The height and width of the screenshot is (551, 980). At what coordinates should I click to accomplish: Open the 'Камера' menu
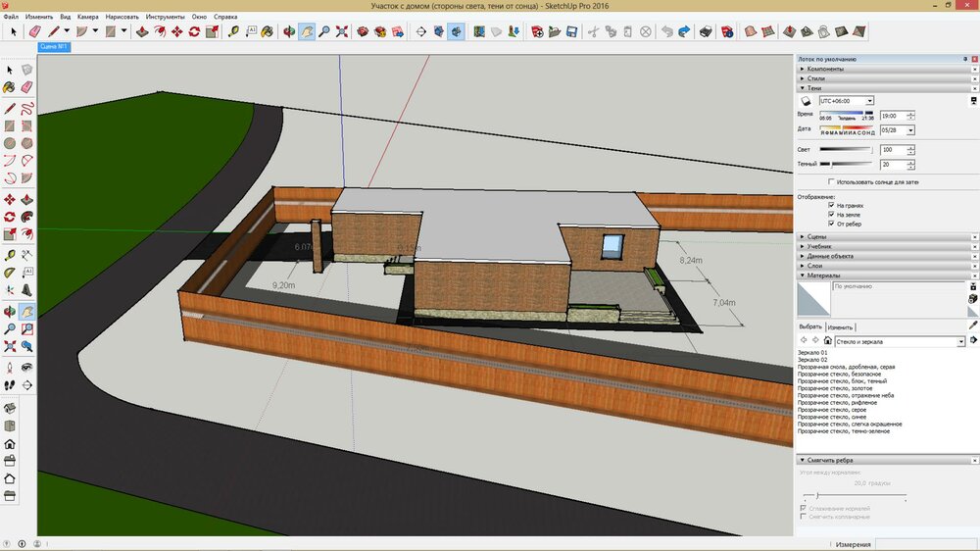pos(88,17)
